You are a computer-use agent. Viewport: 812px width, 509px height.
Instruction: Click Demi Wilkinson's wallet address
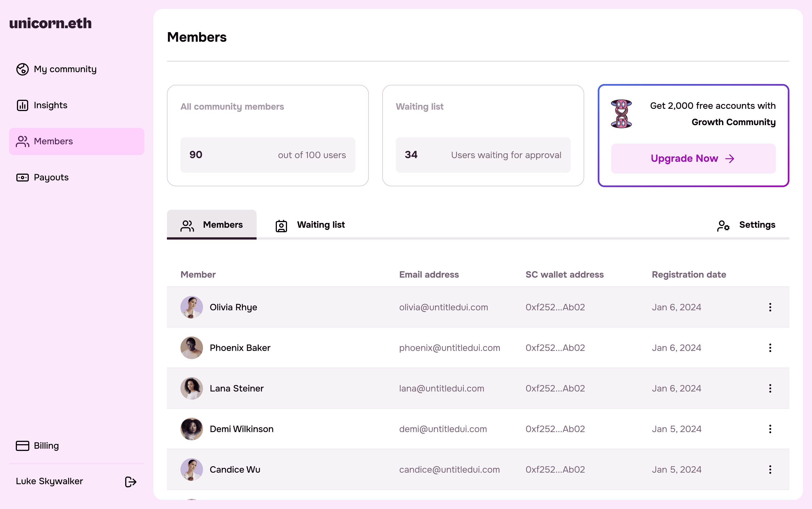[x=555, y=429]
